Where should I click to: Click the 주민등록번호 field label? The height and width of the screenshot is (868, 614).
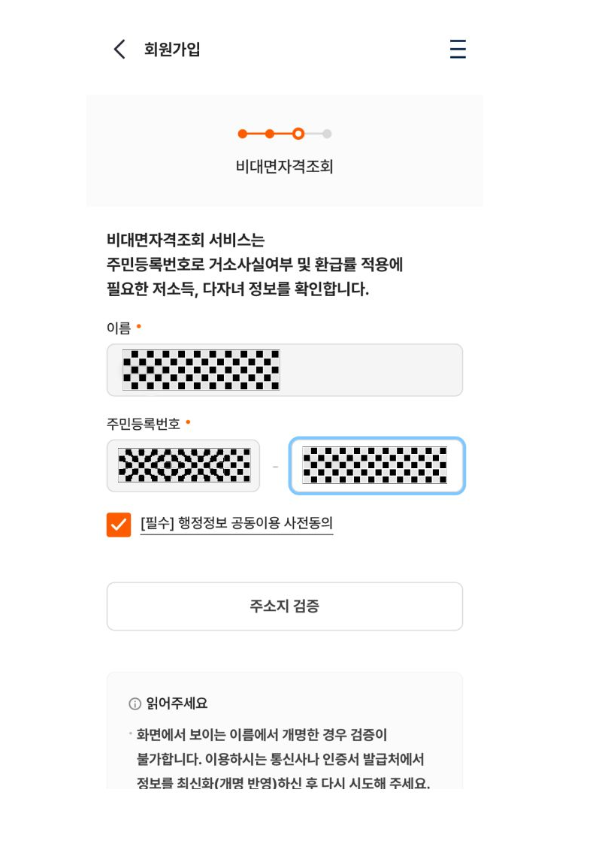click(144, 424)
